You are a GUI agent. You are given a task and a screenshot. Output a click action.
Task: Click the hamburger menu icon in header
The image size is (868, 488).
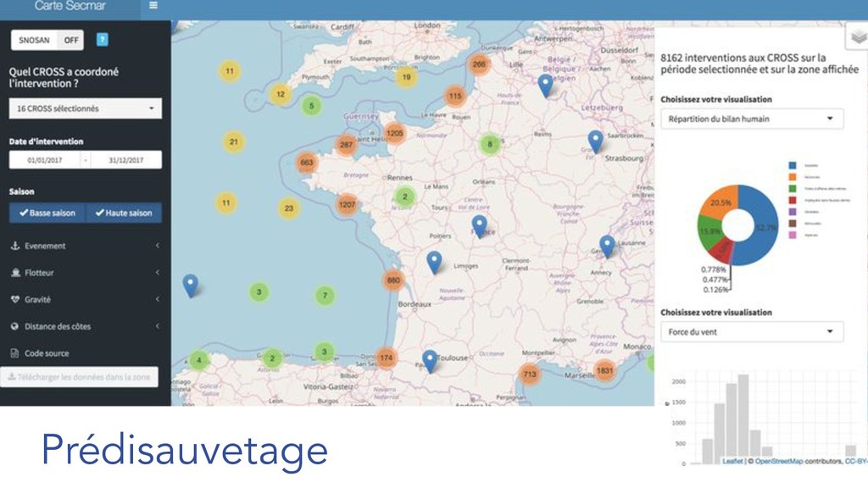153,6
